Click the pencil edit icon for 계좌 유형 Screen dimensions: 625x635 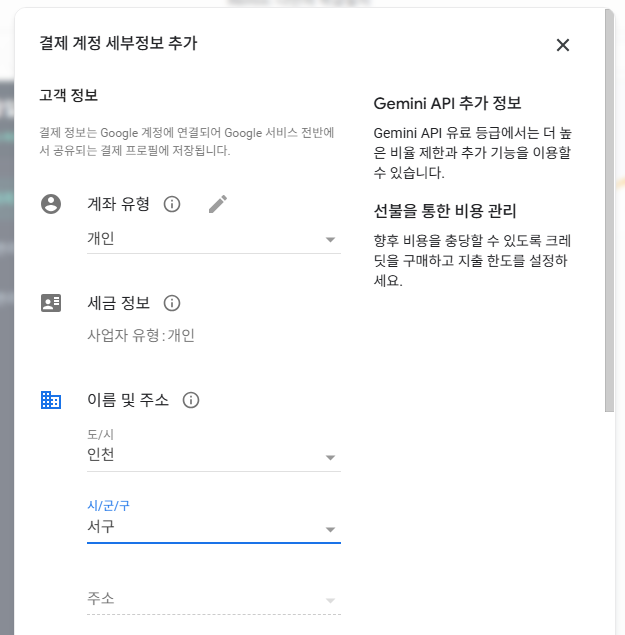pos(218,204)
